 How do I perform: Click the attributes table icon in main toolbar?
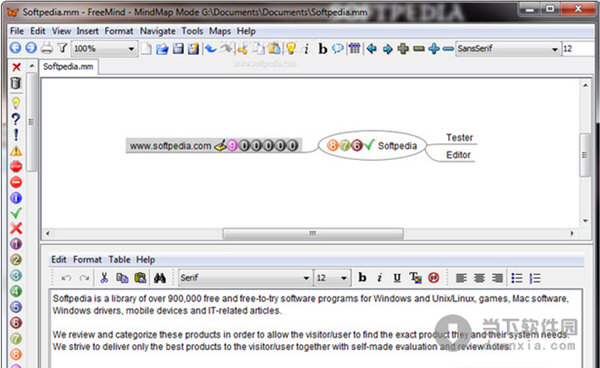354,49
